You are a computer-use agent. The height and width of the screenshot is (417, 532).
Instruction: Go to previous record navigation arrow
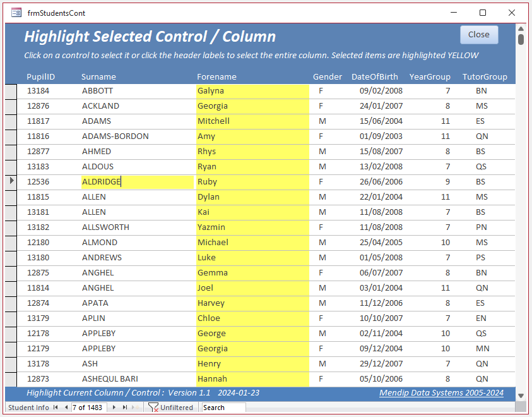tap(66, 407)
